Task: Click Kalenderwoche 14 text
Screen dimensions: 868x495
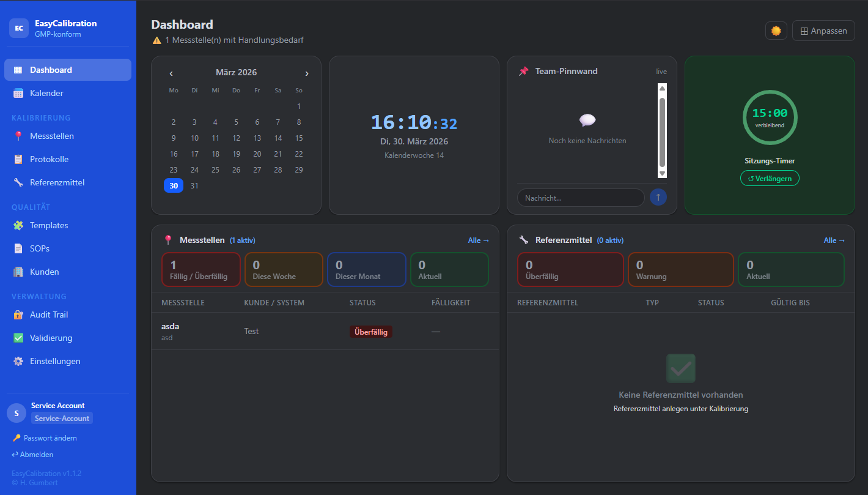Action: pyautogui.click(x=414, y=155)
